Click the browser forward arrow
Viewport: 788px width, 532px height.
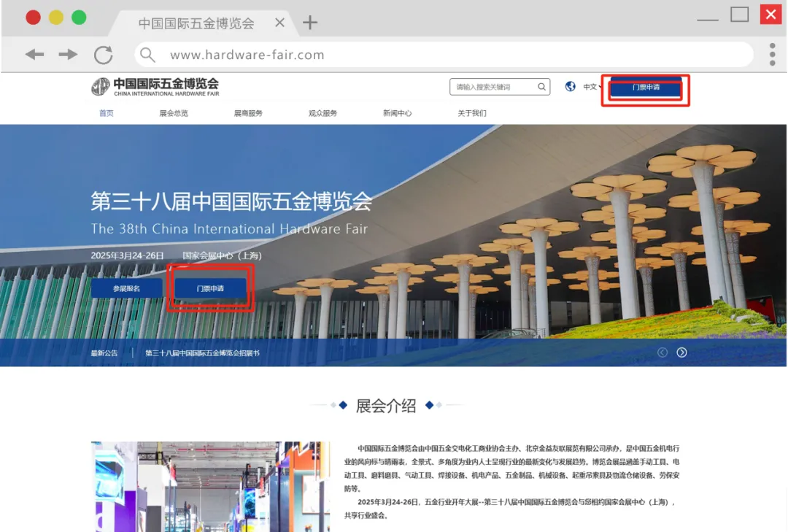point(68,54)
